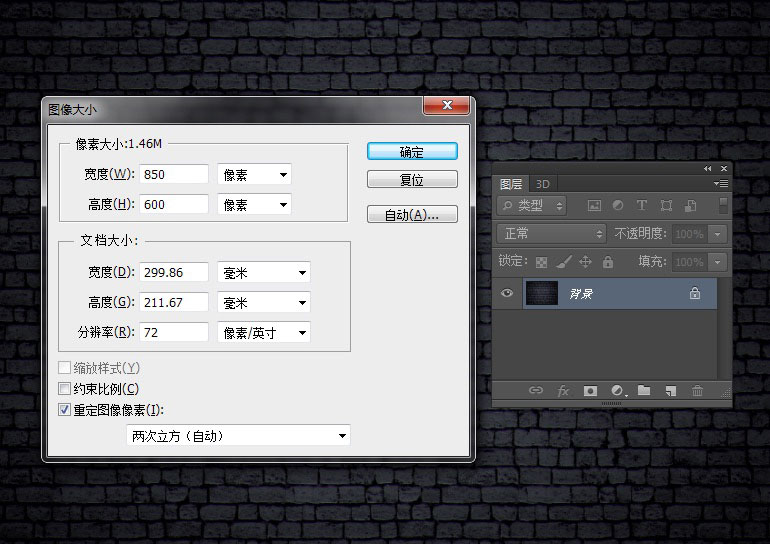Click the Auto(A)... button
The width and height of the screenshot is (770, 544).
(x=412, y=215)
